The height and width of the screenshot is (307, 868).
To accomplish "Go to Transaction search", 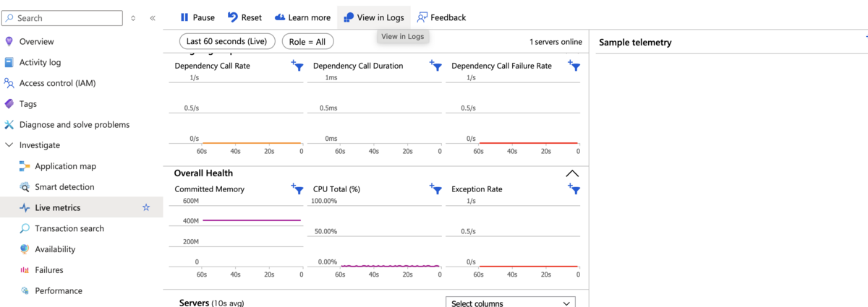I will (x=69, y=228).
